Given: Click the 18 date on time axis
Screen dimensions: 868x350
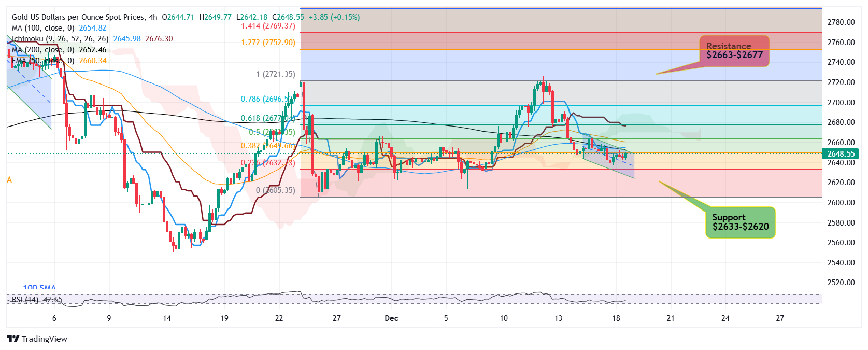Looking at the screenshot, I should pos(616,318).
